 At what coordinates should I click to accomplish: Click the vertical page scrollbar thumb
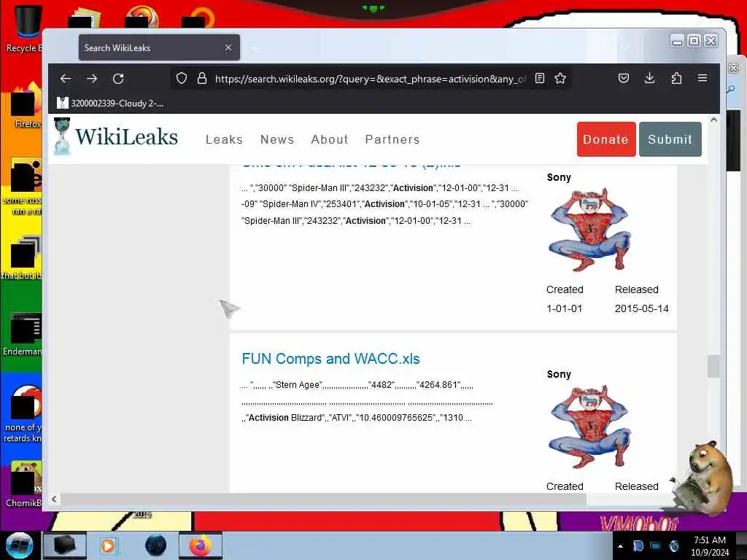point(713,366)
